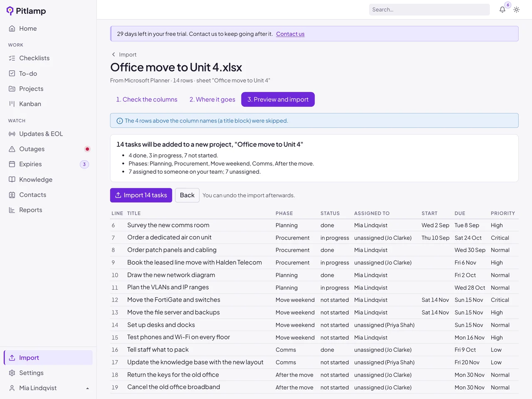Click the red Outages alert dot
532x399 pixels.
[x=87, y=149]
